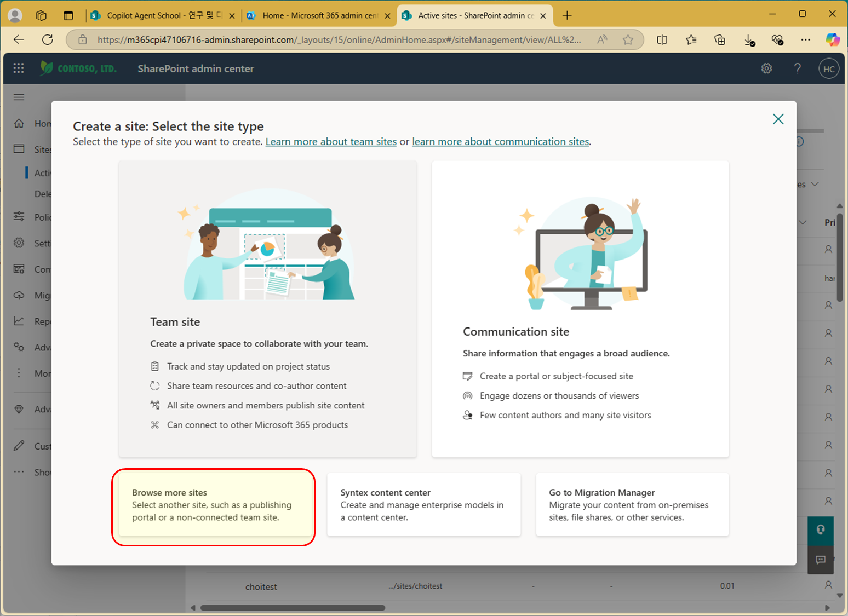
Task: Select the Team site card
Action: click(268, 309)
